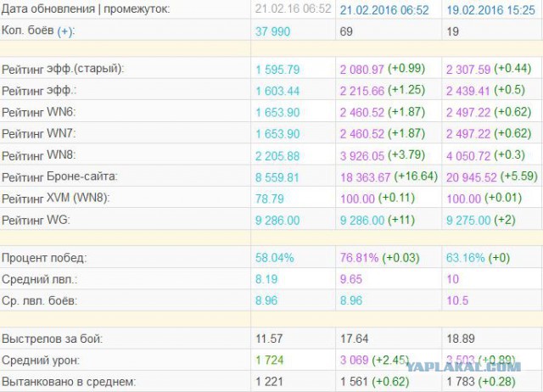Select the value 2 080.97 (+0.99)

383,69
